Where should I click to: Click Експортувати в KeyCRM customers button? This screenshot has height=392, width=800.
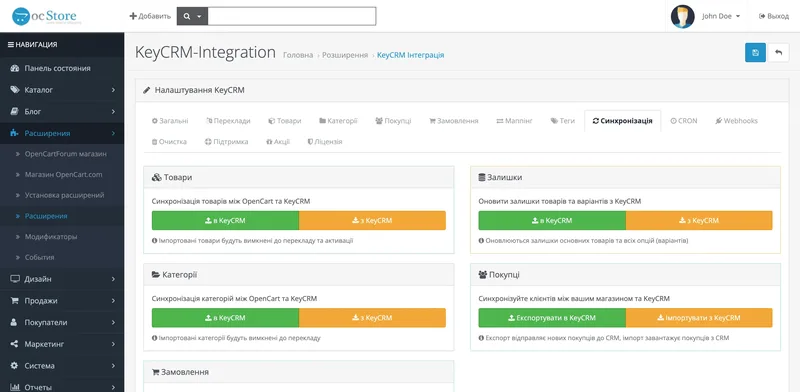(552, 317)
